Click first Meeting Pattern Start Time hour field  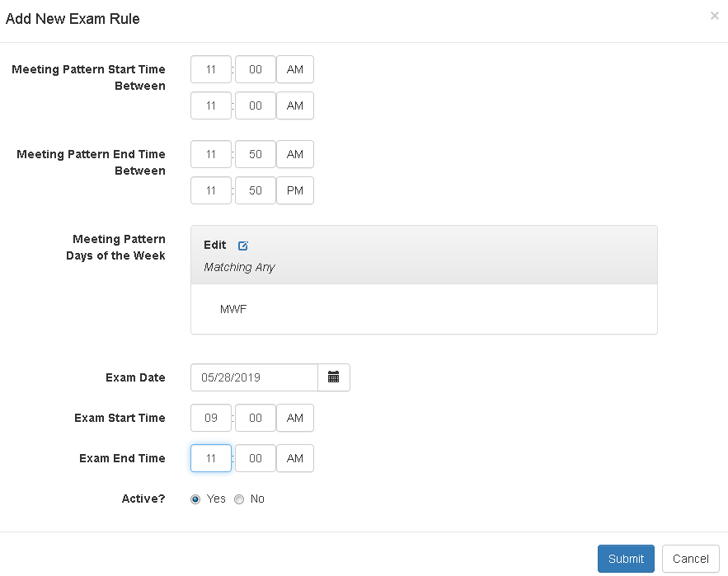pos(211,70)
